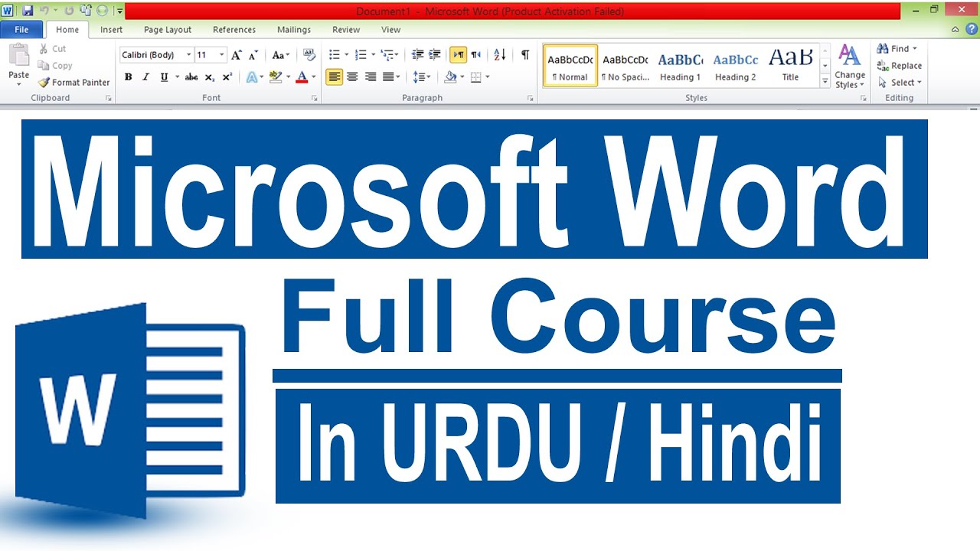Apply the Text Highlight Color
Image resolution: width=980 pixels, height=551 pixels.
[x=277, y=77]
